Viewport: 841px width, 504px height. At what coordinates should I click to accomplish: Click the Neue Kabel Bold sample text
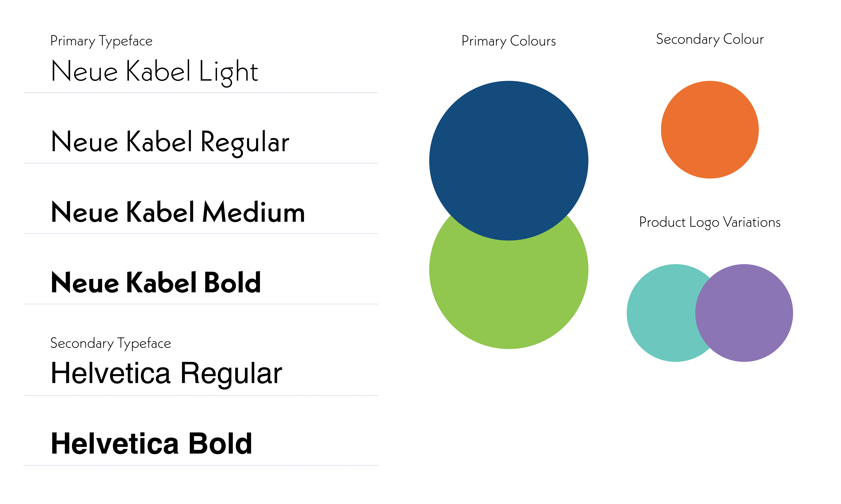(x=156, y=282)
